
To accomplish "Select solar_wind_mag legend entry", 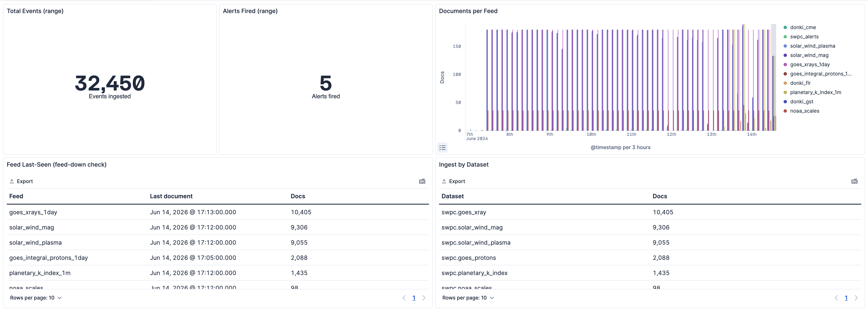I will pyautogui.click(x=809, y=55).
